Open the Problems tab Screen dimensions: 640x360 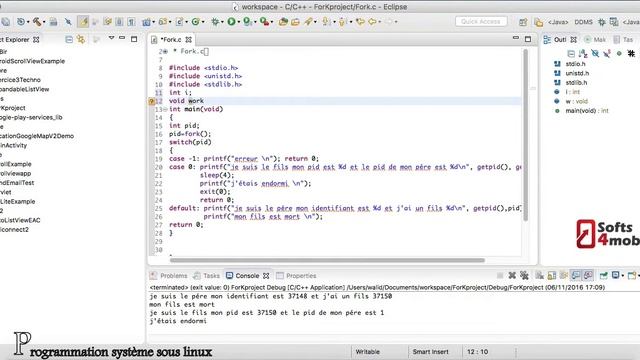click(169, 276)
